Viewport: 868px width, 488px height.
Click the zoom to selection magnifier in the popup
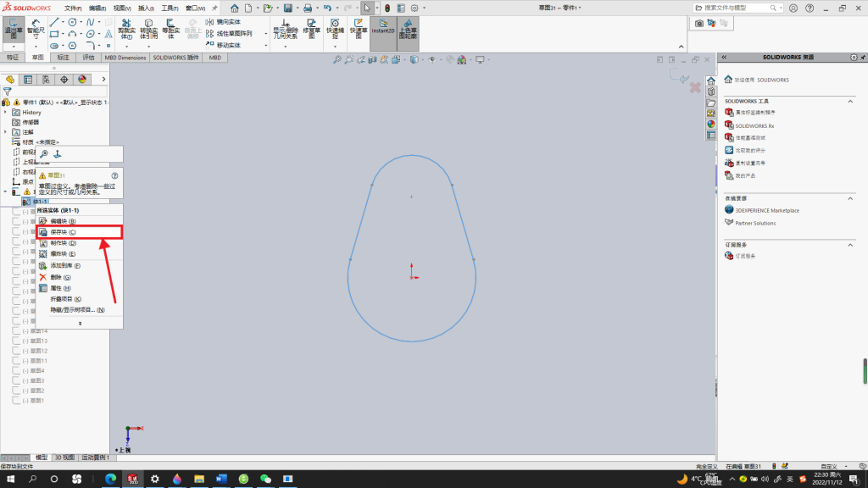44,154
